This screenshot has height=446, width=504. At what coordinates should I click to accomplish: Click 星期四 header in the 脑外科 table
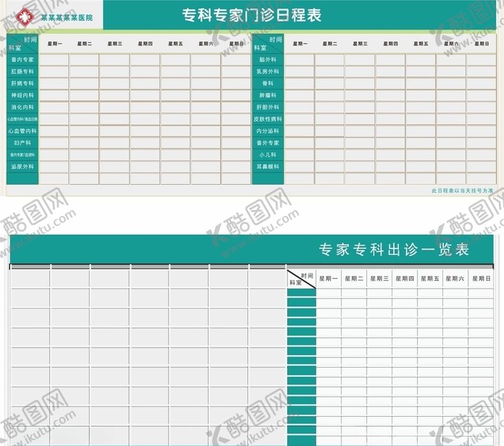pos(390,43)
